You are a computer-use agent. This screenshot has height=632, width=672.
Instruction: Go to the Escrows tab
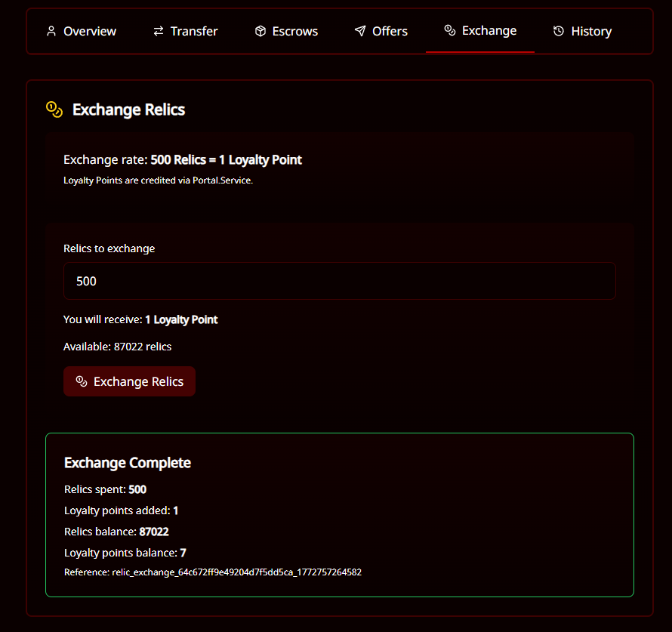click(x=295, y=31)
